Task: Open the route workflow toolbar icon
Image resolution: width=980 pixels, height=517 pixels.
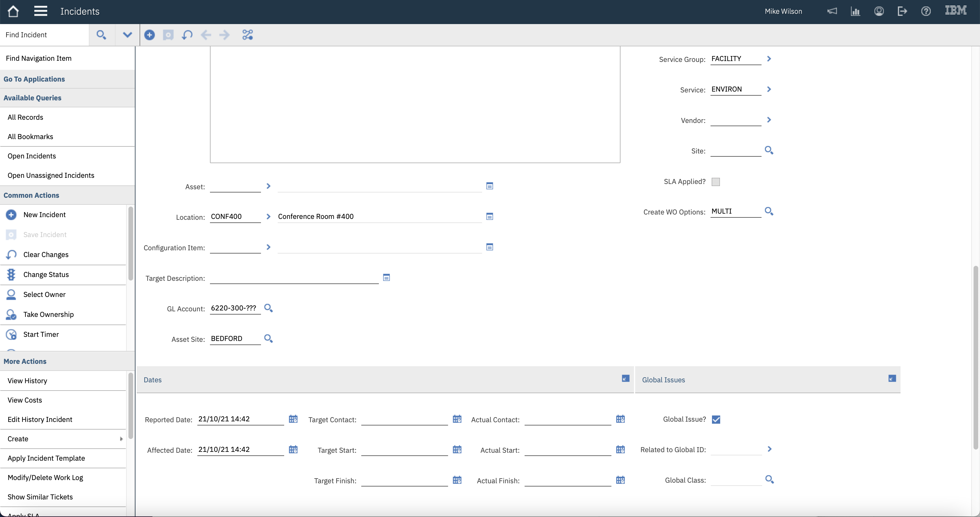Action: point(247,35)
